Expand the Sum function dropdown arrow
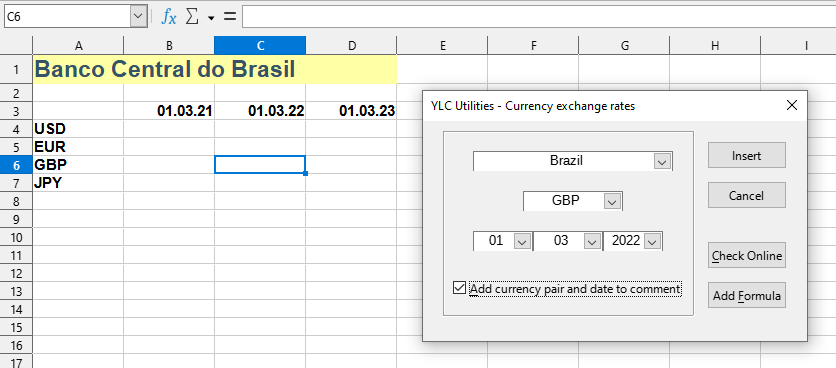 click(x=211, y=18)
